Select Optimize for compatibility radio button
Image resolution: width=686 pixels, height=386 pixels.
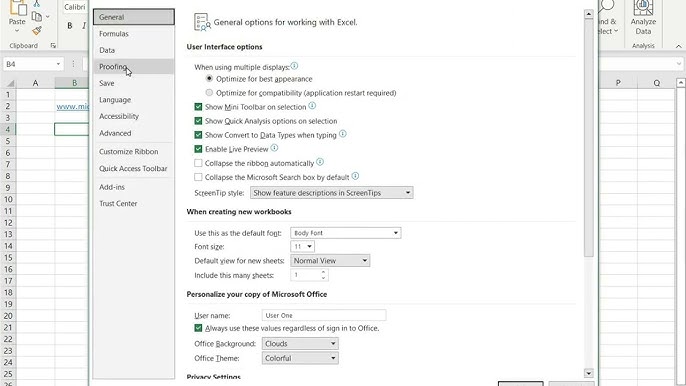pyautogui.click(x=209, y=93)
